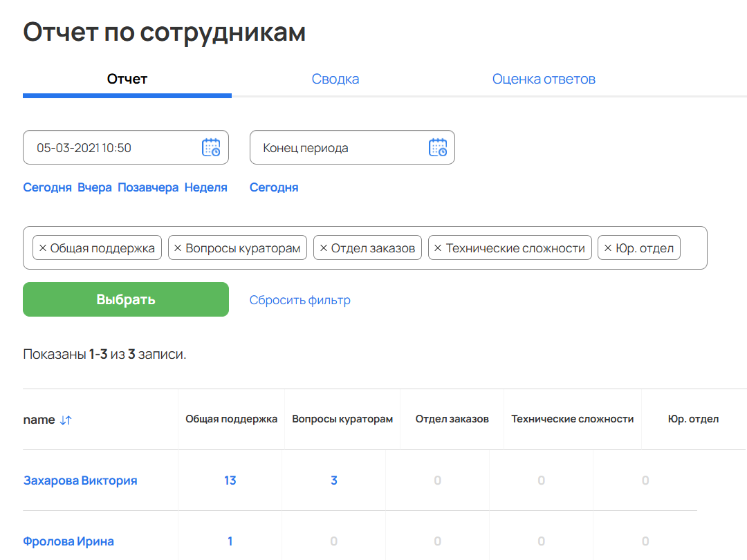
Task: Open the calendar picker for the start date
Action: 212,147
